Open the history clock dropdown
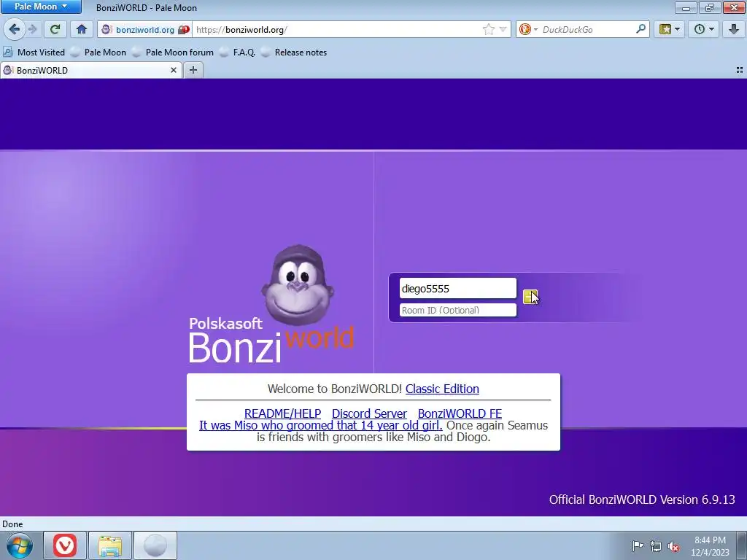This screenshot has width=747, height=560. (x=704, y=29)
